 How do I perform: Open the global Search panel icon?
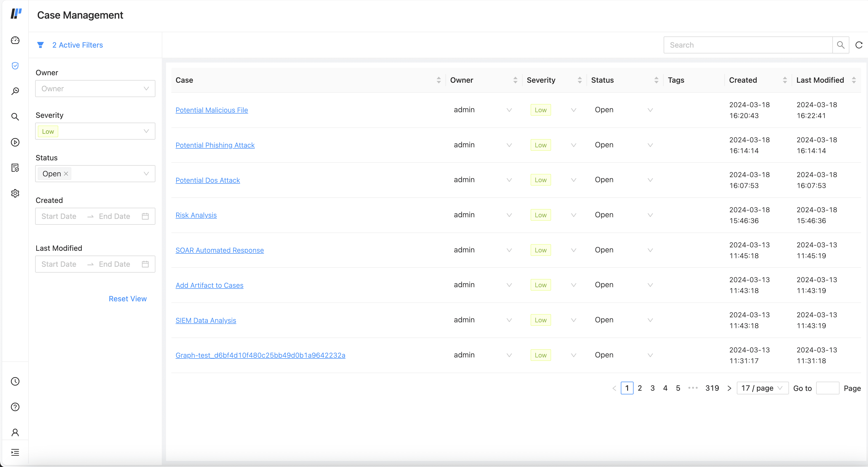pos(15,116)
